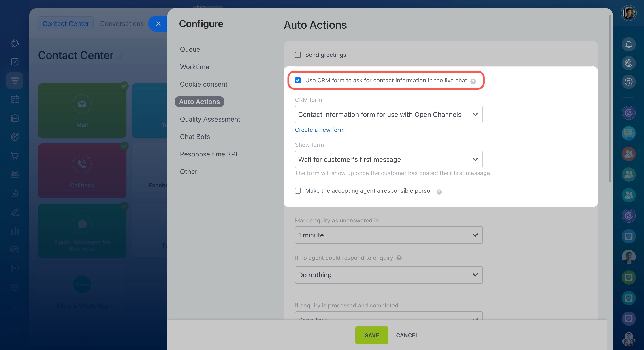Open the Edna.io WhatsApp tile
Screen dimensions: 644x350
(x=82, y=291)
